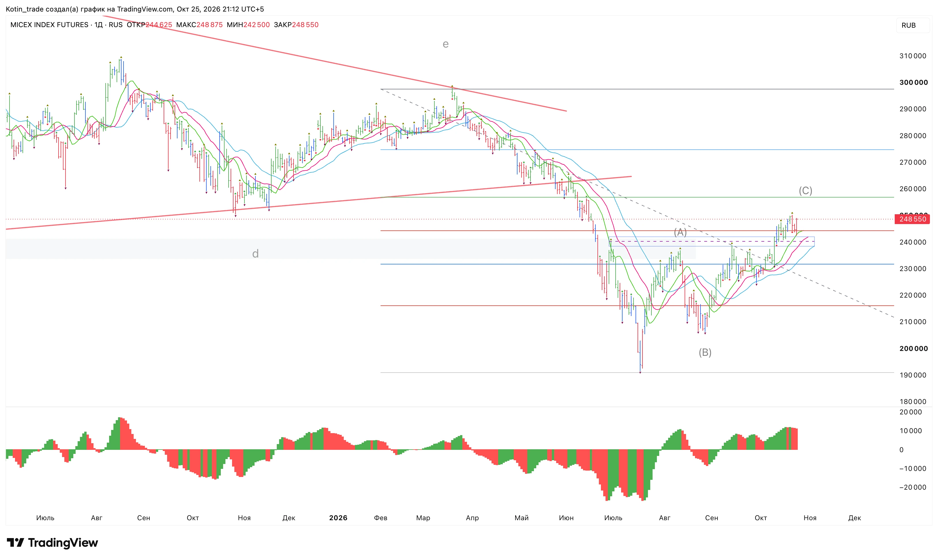The height and width of the screenshot is (560, 938).
Task: Click the wave label (A)
Action: [680, 232]
